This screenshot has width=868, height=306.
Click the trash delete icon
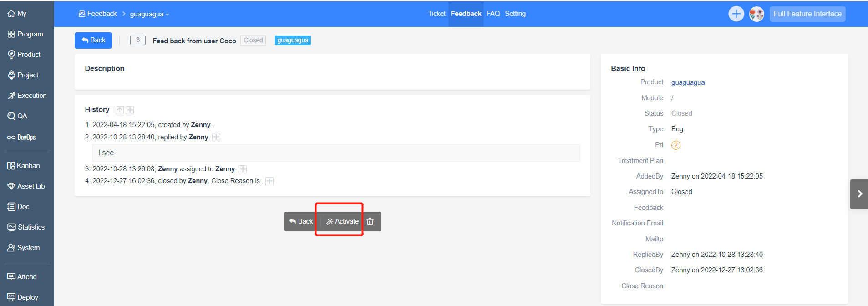click(370, 221)
